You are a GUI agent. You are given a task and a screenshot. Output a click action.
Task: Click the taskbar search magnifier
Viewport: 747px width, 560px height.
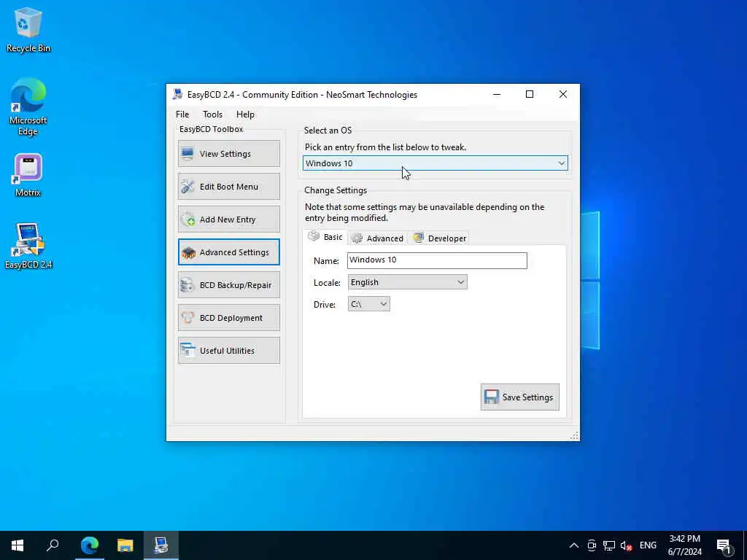coord(53,545)
